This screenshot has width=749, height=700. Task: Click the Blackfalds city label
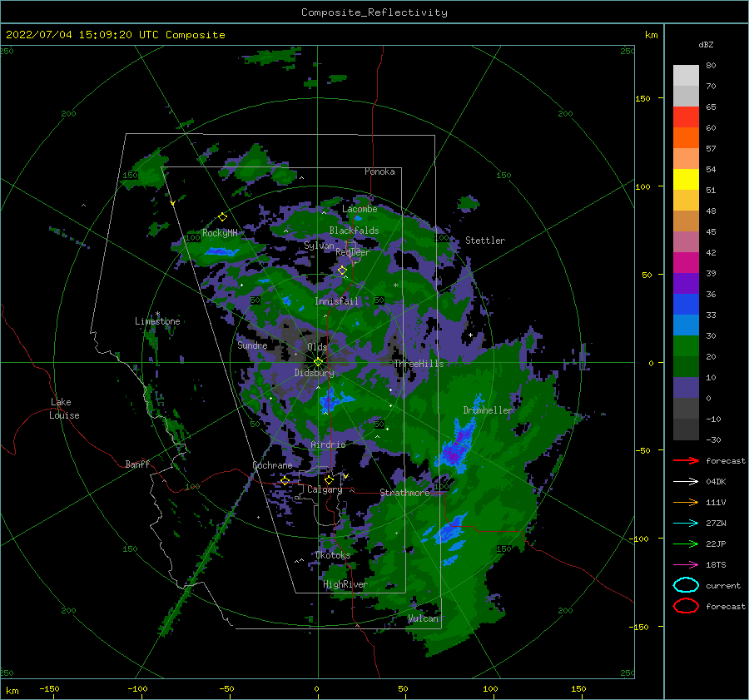coord(354,231)
